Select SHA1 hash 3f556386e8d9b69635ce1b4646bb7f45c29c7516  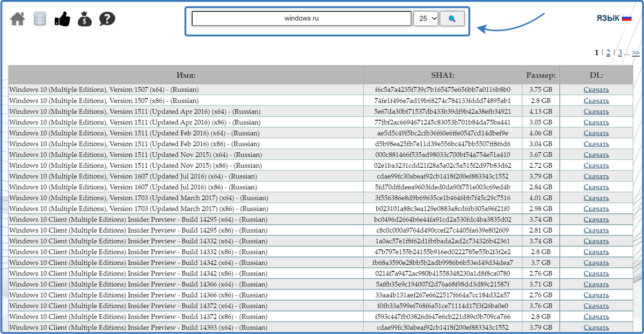(443, 198)
